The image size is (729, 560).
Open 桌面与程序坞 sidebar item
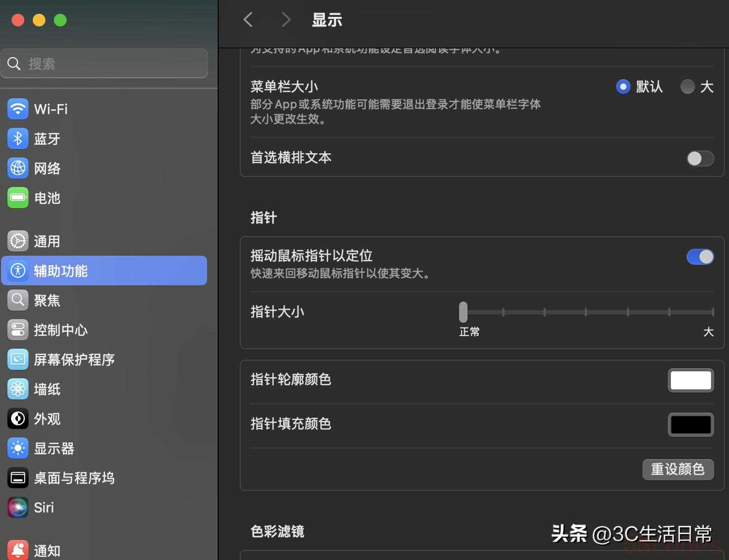pyautogui.click(x=74, y=478)
